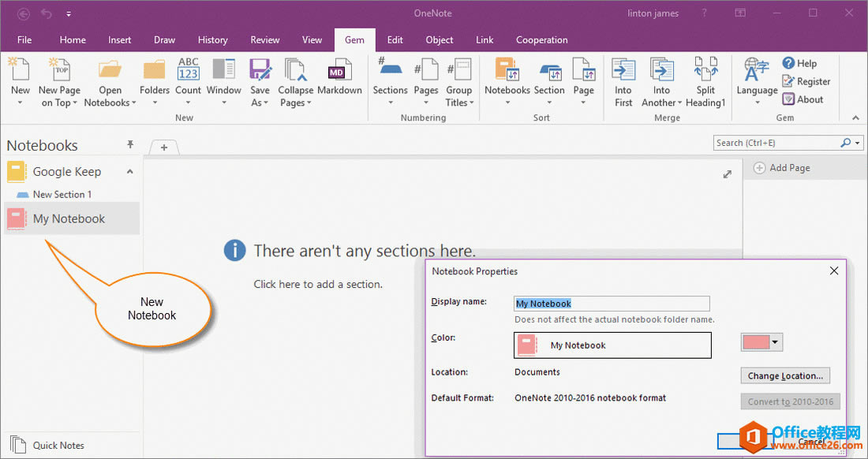
Task: Collapse the ribbon with the chevron arrow
Action: coord(856,118)
